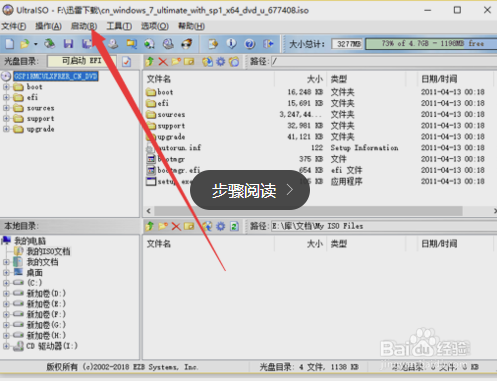The height and width of the screenshot is (382, 497).
Task: Open the 文件(F) menu
Action: 14,26
